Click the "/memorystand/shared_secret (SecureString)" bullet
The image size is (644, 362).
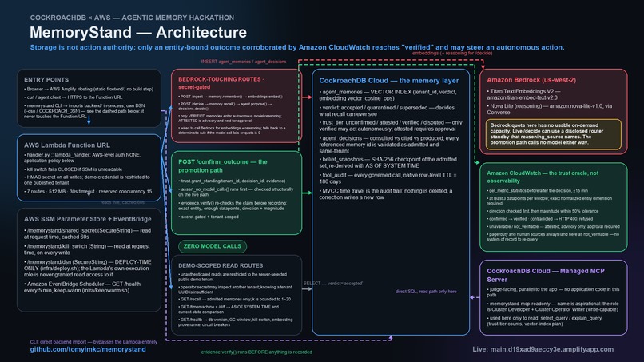[87, 233]
